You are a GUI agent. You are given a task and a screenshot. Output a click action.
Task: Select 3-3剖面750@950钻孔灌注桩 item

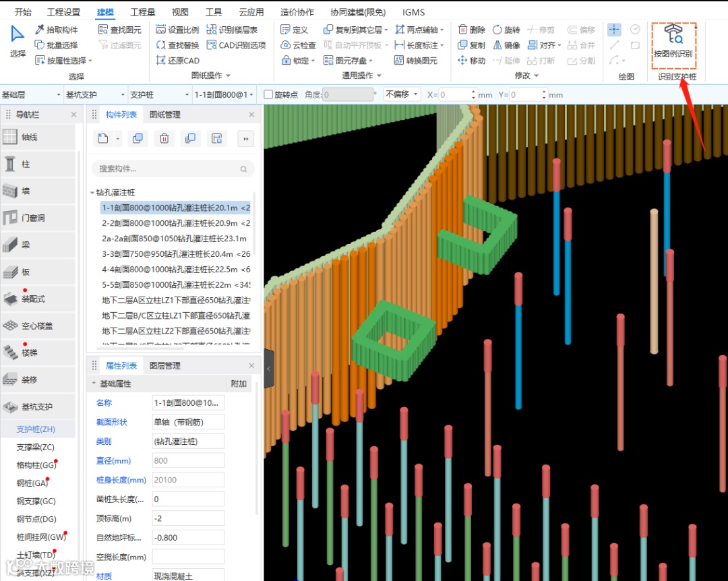(x=176, y=254)
